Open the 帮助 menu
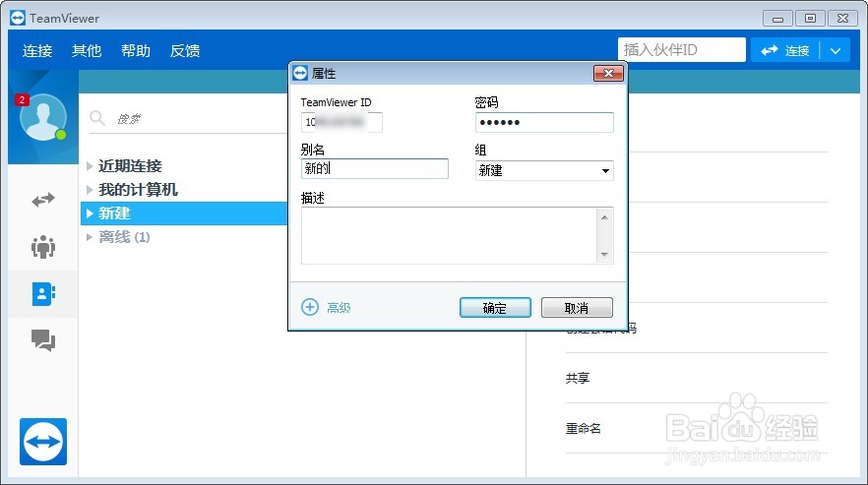 [x=136, y=51]
